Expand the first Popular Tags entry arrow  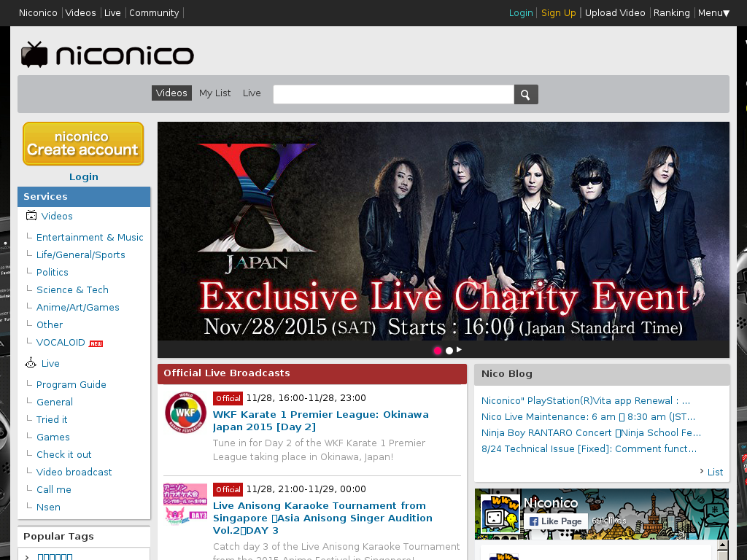[x=27, y=557]
